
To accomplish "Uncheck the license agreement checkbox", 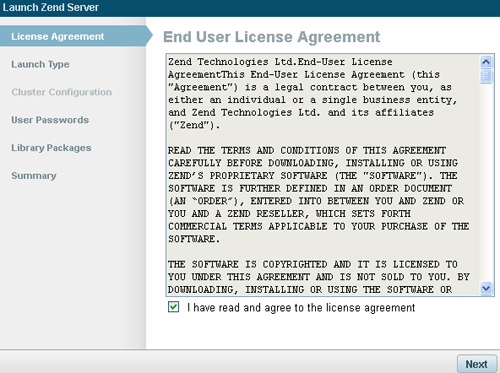I will click(x=173, y=307).
